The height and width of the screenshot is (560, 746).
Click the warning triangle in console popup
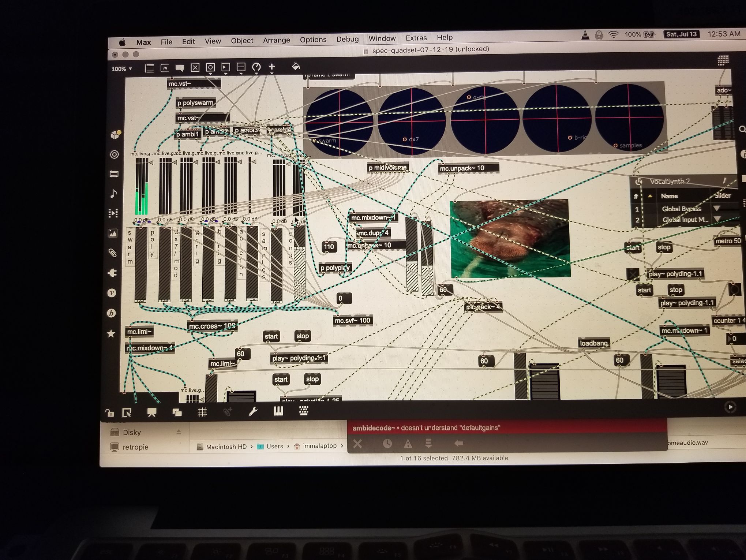click(408, 444)
